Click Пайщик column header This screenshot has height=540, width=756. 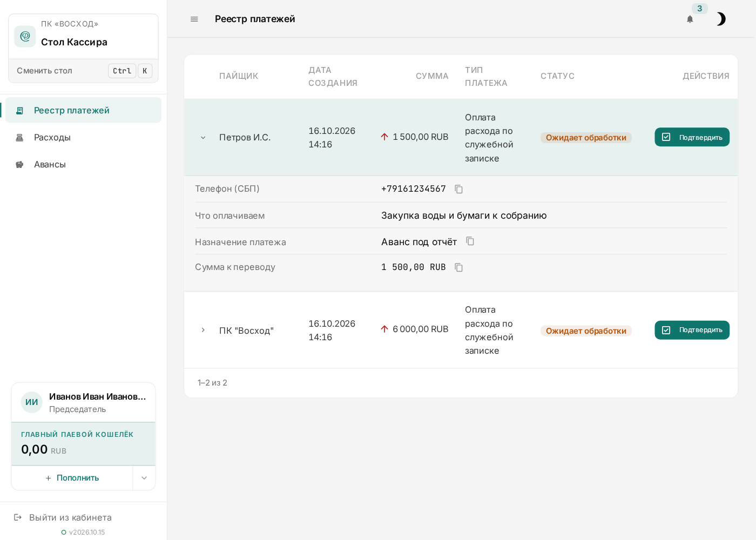click(239, 76)
